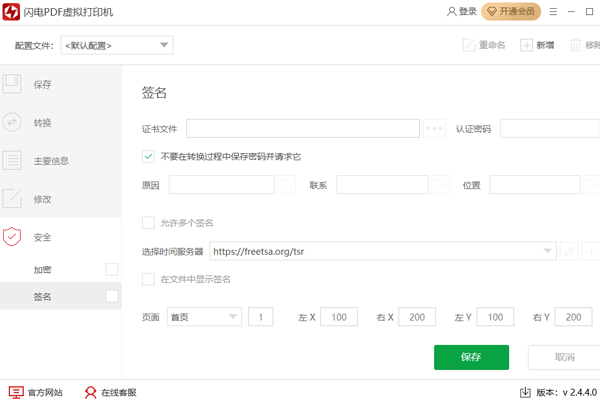This screenshot has height=400, width=600.
Task: Click the green 保存 button
Action: click(x=471, y=357)
